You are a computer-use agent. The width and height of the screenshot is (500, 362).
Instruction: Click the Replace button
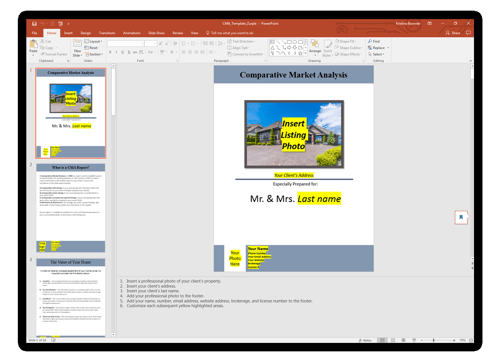point(377,48)
